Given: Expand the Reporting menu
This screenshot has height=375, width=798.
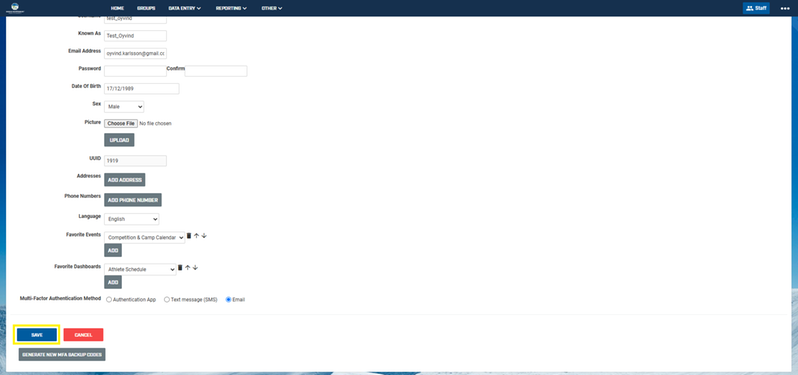Looking at the screenshot, I should coord(231,8).
